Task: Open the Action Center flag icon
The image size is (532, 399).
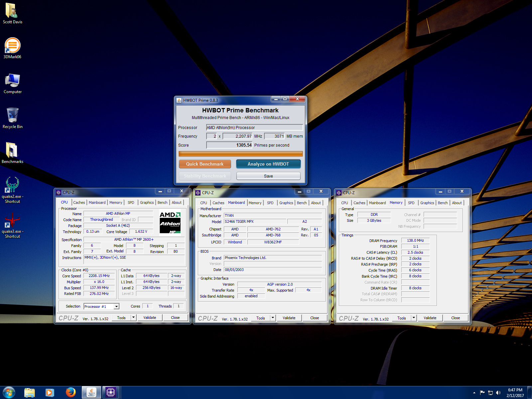Action: 482,393
